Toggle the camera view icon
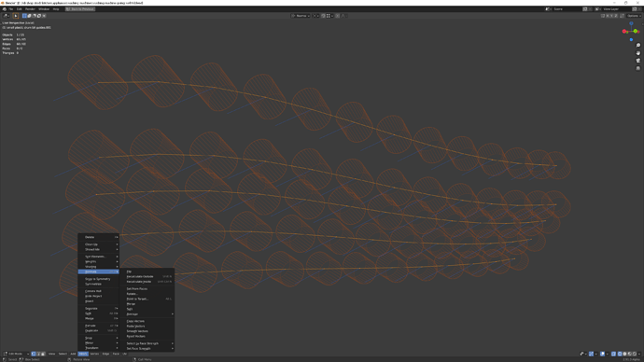644x362 pixels. pos(637,61)
